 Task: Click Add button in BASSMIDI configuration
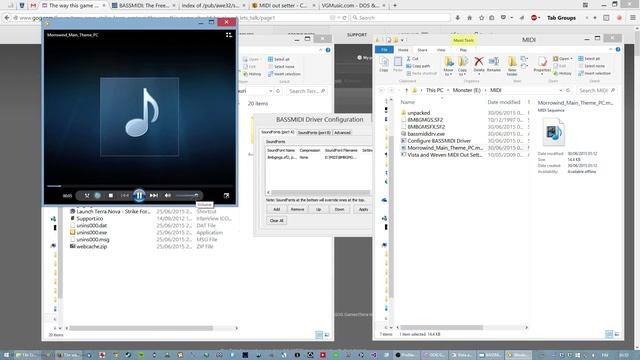pyautogui.click(x=276, y=209)
